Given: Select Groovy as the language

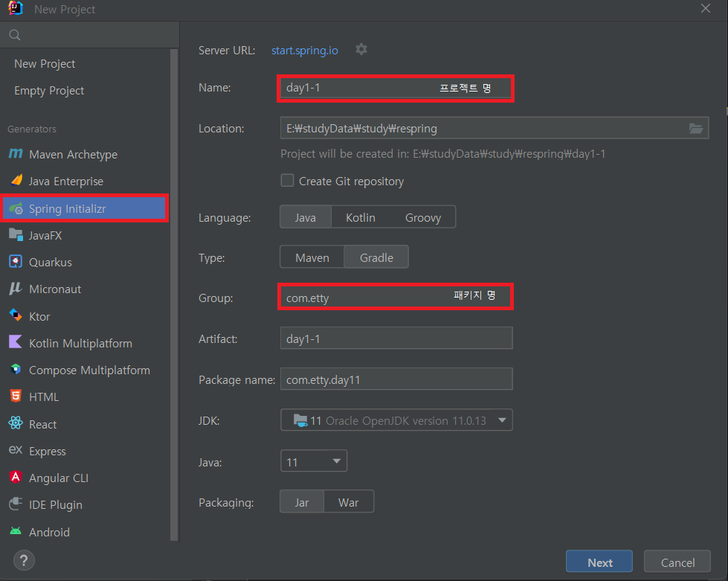Looking at the screenshot, I should (x=423, y=217).
